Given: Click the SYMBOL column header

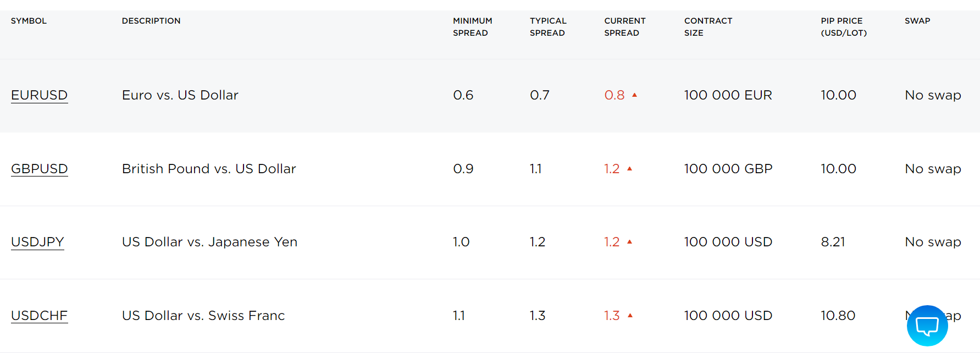Looking at the screenshot, I should [x=29, y=21].
